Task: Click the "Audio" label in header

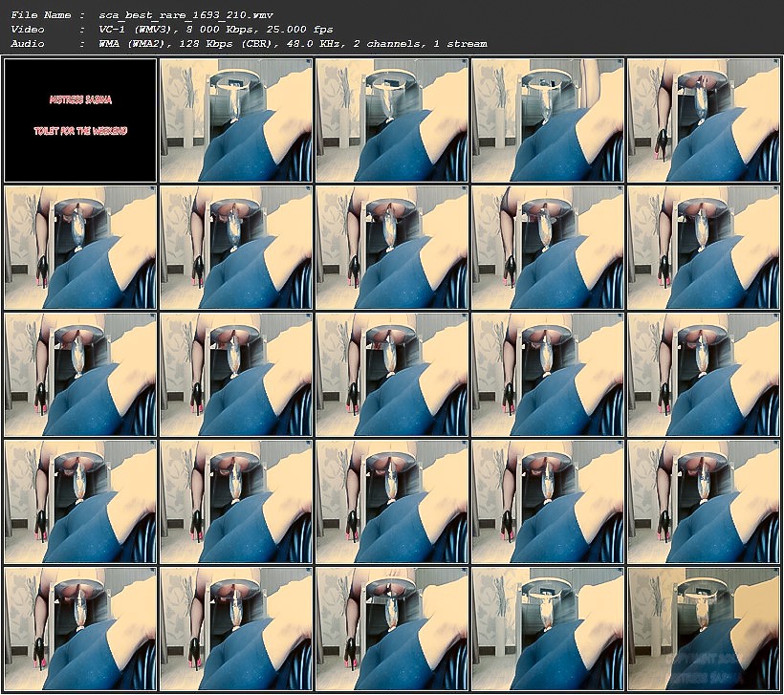Action: (x=28, y=44)
